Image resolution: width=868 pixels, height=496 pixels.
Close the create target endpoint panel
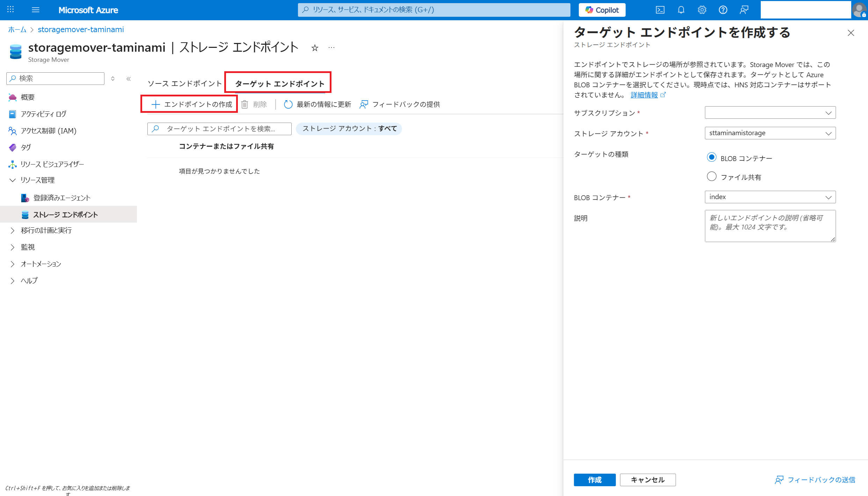pos(851,33)
